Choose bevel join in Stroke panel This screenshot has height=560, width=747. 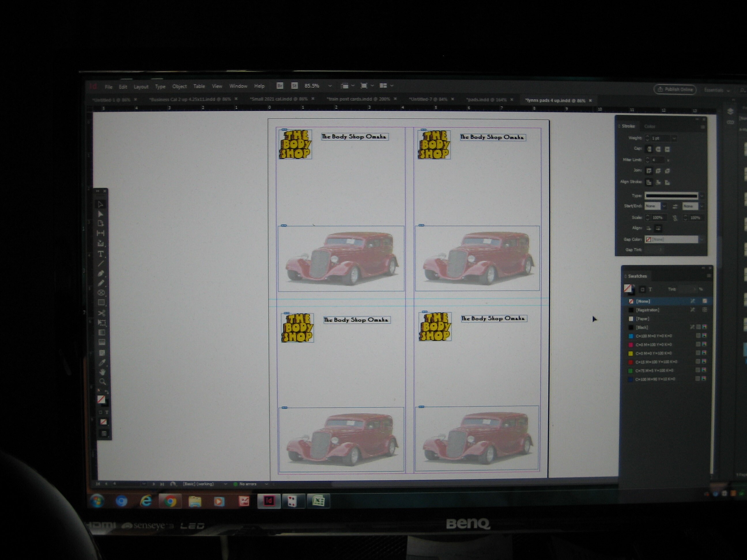pos(667,171)
